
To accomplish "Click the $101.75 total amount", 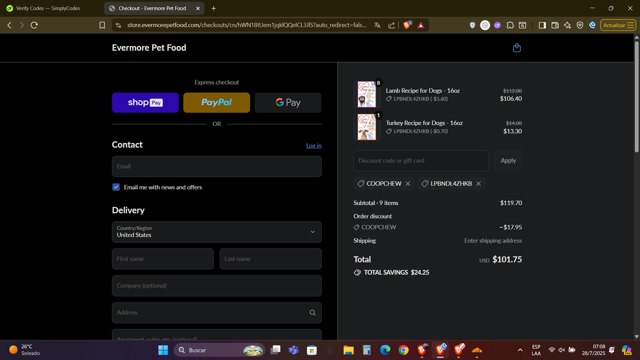I will [507, 260].
